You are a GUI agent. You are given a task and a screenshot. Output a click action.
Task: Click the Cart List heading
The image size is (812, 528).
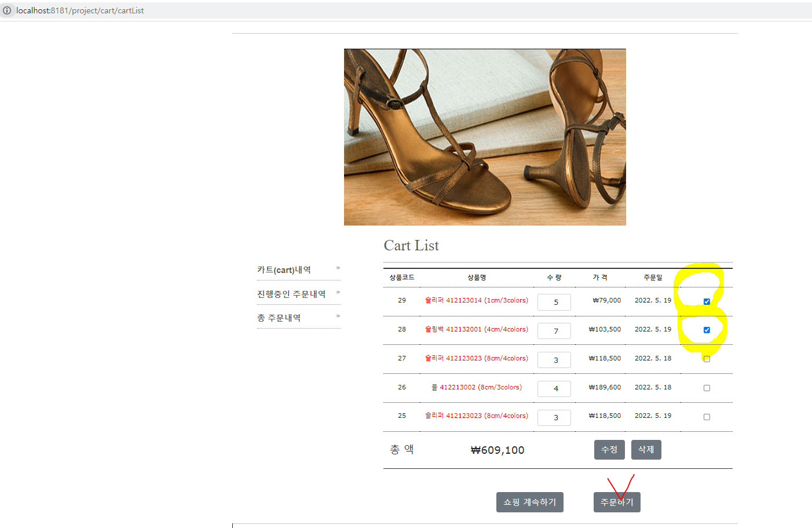411,246
